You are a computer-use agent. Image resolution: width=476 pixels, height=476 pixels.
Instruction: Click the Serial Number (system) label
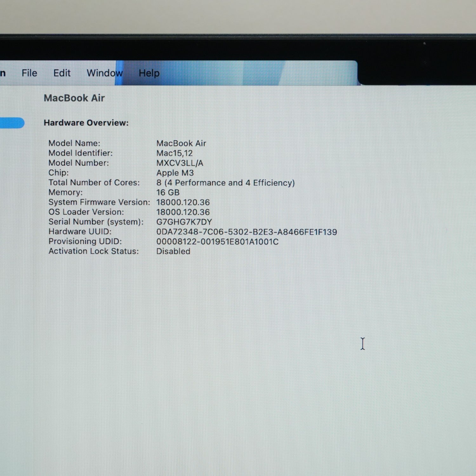(96, 222)
